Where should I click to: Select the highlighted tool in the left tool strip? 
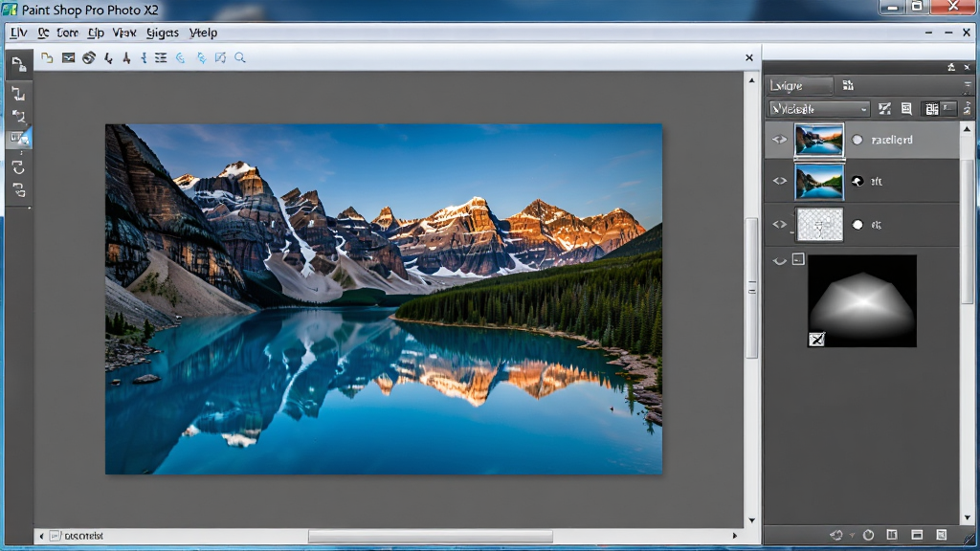[19, 138]
